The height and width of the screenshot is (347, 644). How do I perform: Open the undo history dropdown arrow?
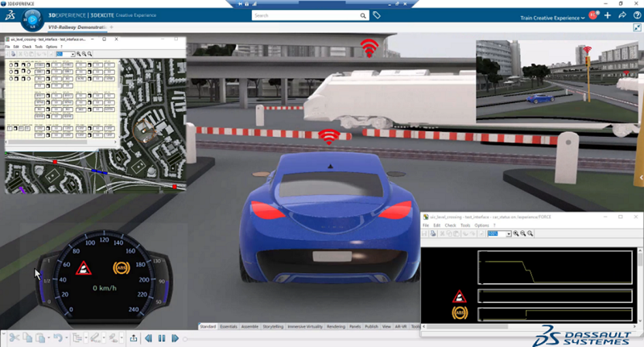[65, 338]
